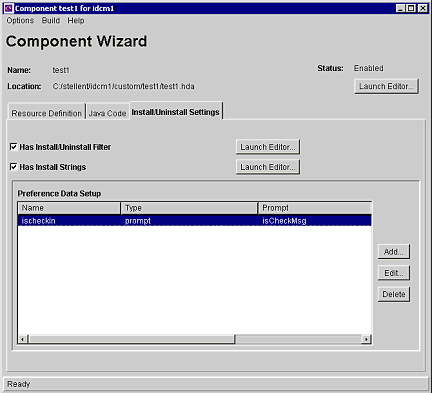The width and height of the screenshot is (432, 393).
Task: Open the Build menu
Action: coord(51,21)
